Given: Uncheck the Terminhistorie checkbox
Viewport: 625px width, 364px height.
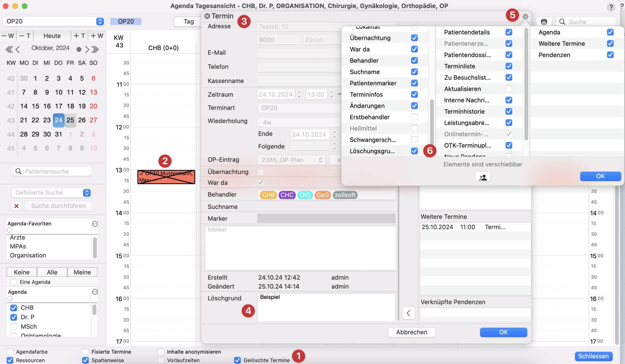Looking at the screenshot, I should click(x=509, y=111).
